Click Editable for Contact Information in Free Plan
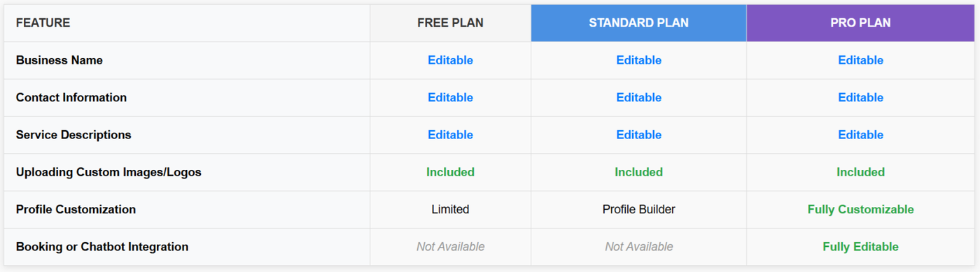 click(450, 97)
